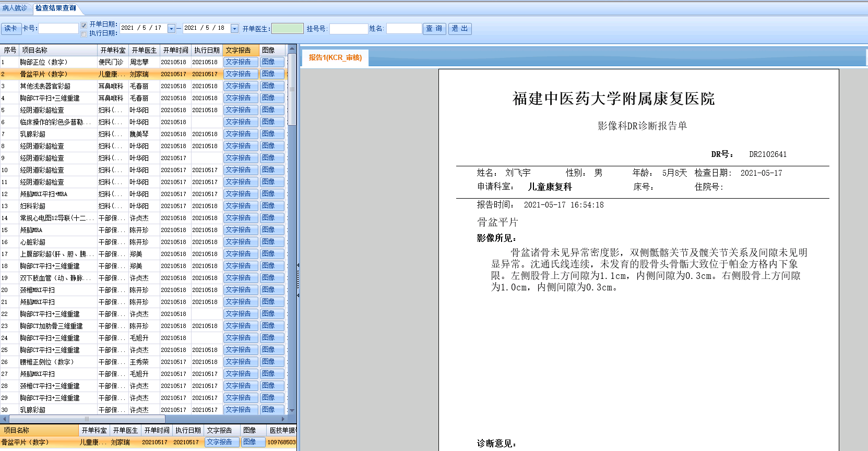Enable the 执行日期 checkbox
The image size is (868, 451).
pyautogui.click(x=84, y=34)
